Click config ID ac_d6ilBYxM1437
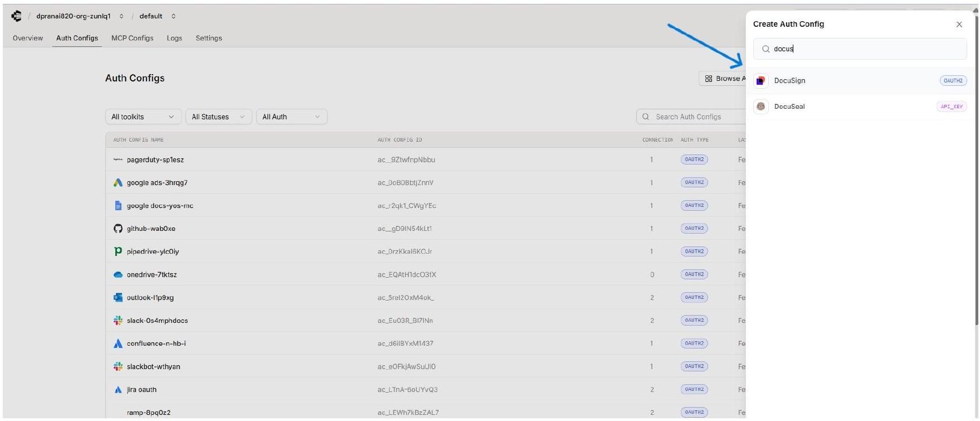The width and height of the screenshot is (980, 421). pyautogui.click(x=405, y=343)
